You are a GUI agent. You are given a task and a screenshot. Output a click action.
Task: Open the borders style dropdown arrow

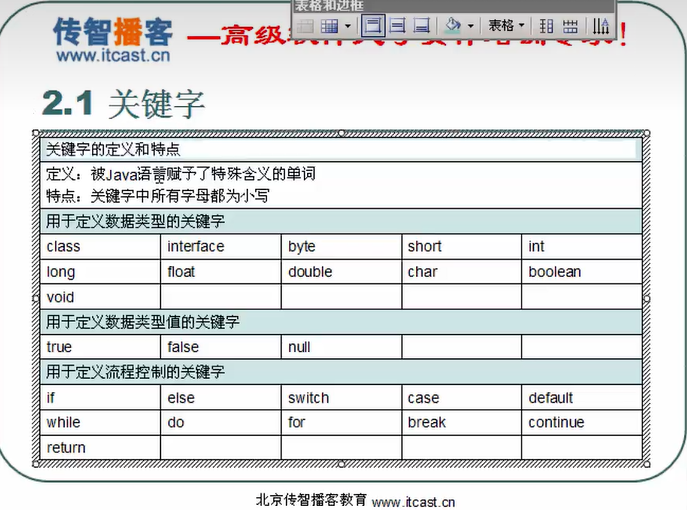coord(348,26)
